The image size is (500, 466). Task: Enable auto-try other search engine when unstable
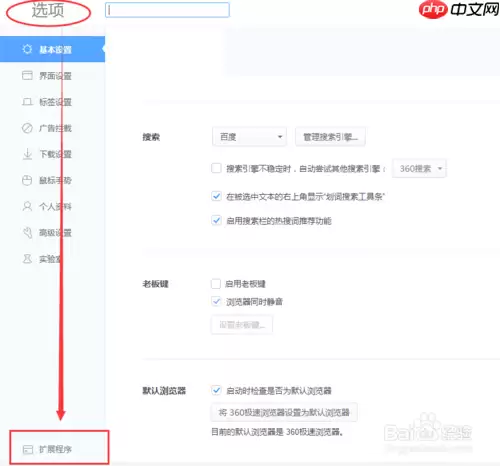click(x=216, y=168)
